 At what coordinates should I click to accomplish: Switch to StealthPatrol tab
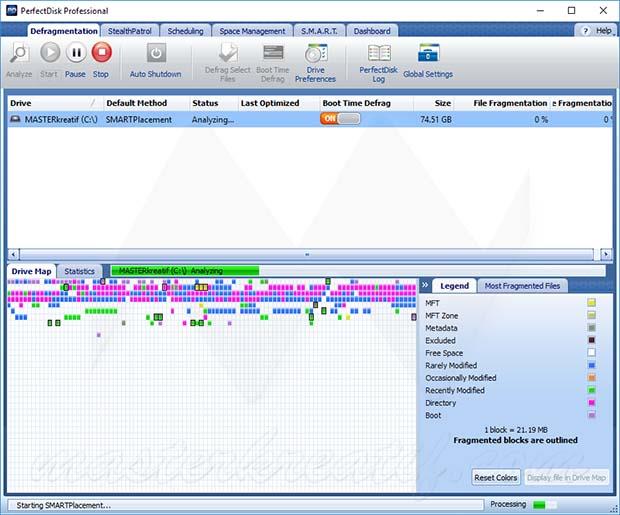tap(130, 31)
